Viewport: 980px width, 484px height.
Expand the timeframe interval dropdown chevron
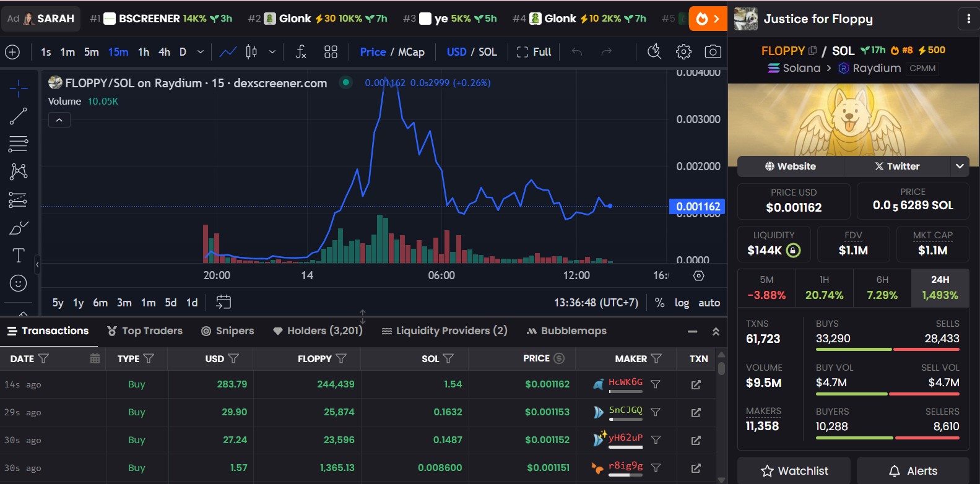tap(201, 52)
